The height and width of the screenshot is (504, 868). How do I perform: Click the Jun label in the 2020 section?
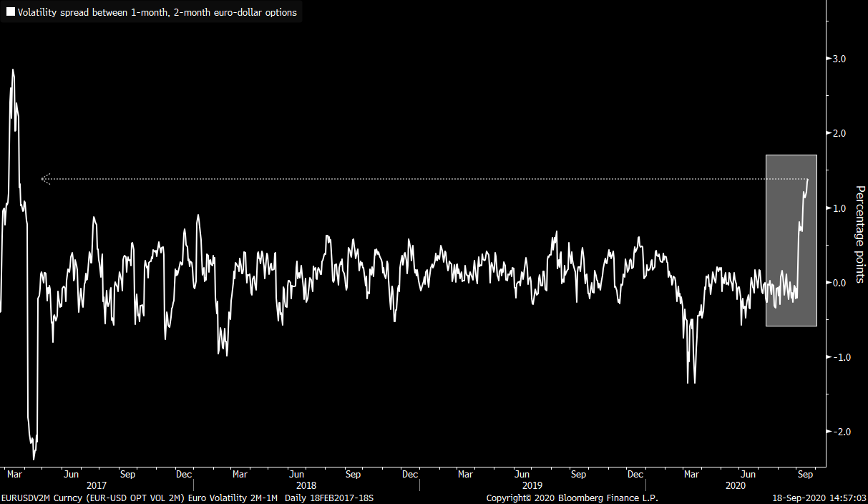click(x=748, y=474)
